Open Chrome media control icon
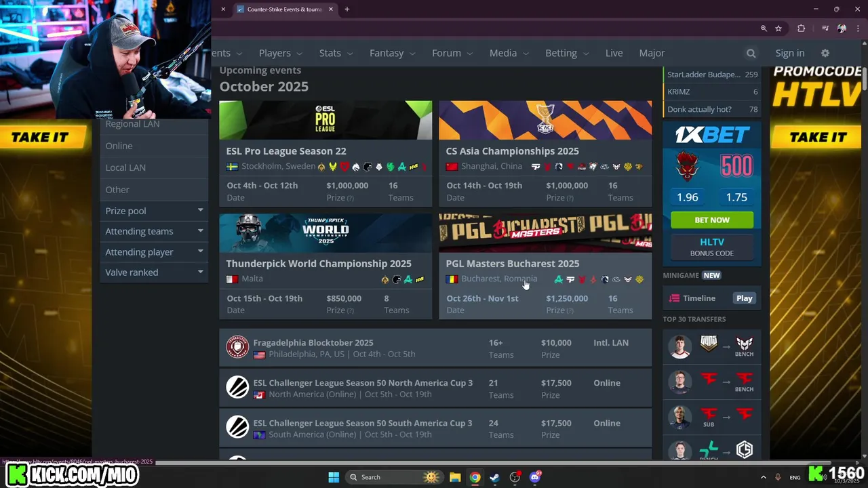Viewport: 868px width, 488px height. (x=825, y=28)
